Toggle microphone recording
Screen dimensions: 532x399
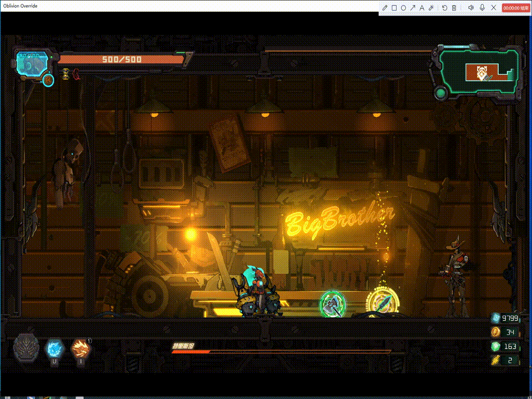tap(483, 8)
